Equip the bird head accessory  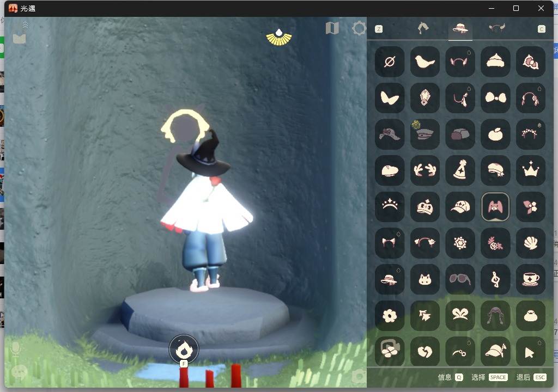pos(425,62)
